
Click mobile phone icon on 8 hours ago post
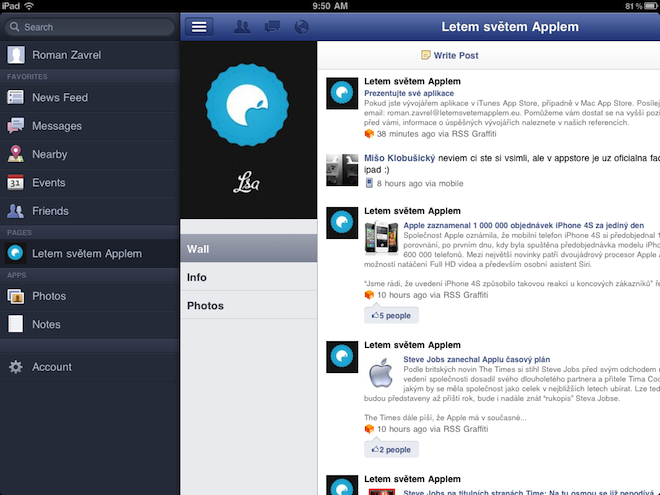tap(369, 183)
